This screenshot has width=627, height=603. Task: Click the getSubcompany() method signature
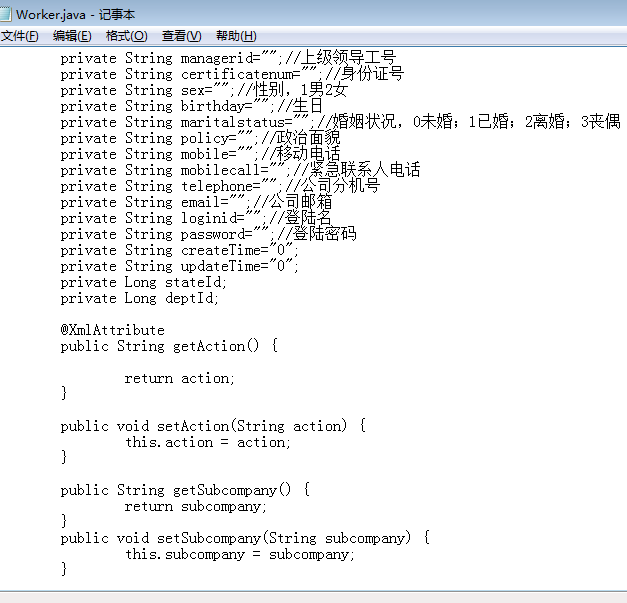(185, 490)
